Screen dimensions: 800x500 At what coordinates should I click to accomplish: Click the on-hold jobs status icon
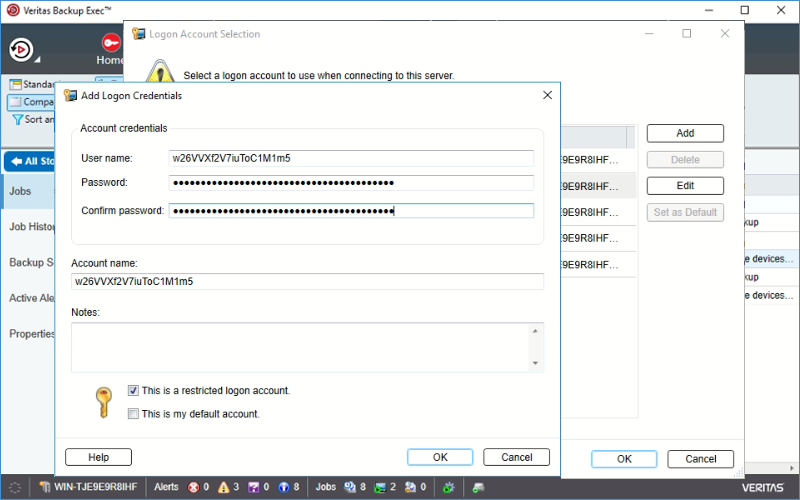point(410,487)
